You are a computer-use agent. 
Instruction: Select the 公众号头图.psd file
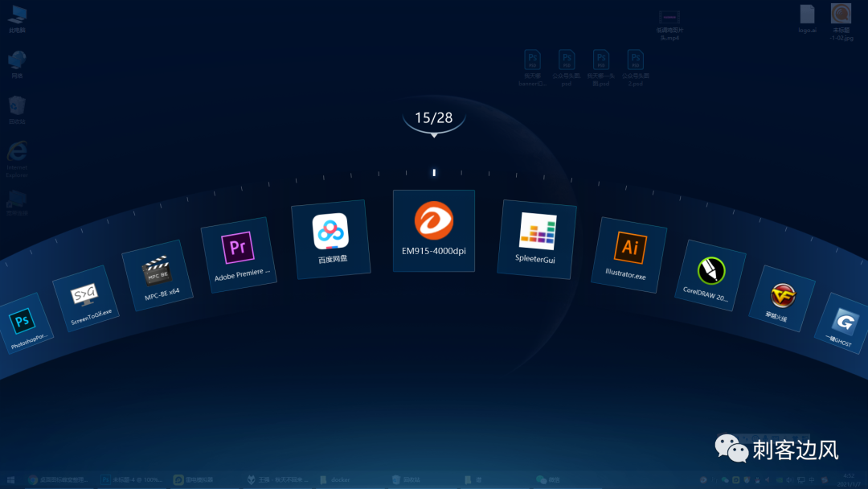click(567, 68)
